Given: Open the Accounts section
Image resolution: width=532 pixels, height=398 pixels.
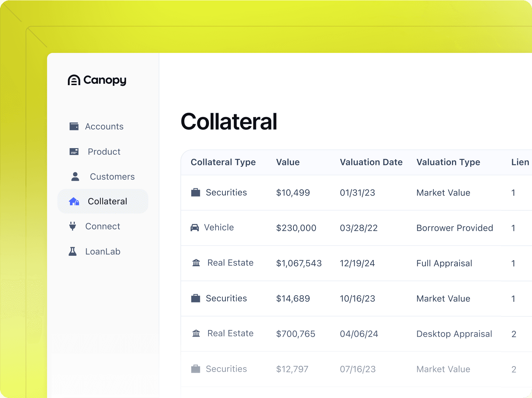Looking at the screenshot, I should (104, 126).
